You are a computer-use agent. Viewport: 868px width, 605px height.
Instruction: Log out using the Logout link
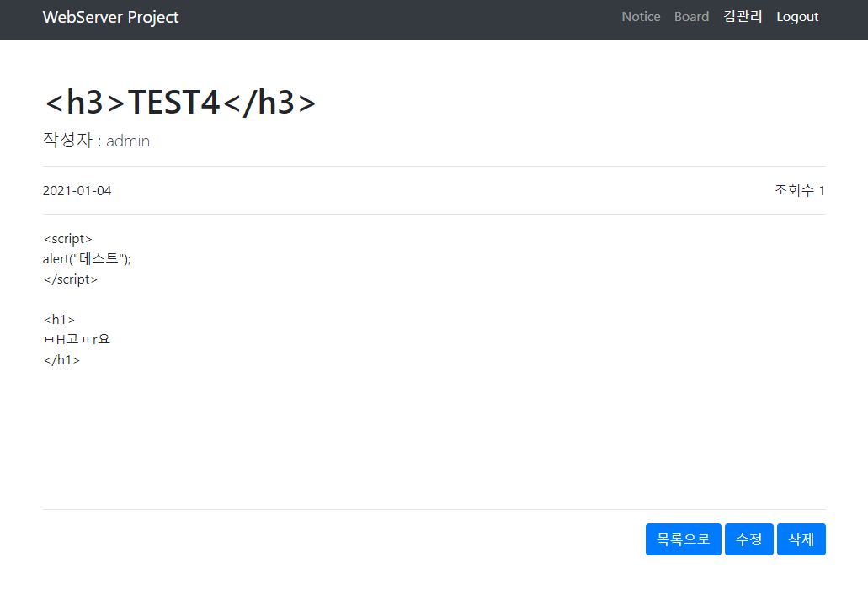pyautogui.click(x=797, y=17)
